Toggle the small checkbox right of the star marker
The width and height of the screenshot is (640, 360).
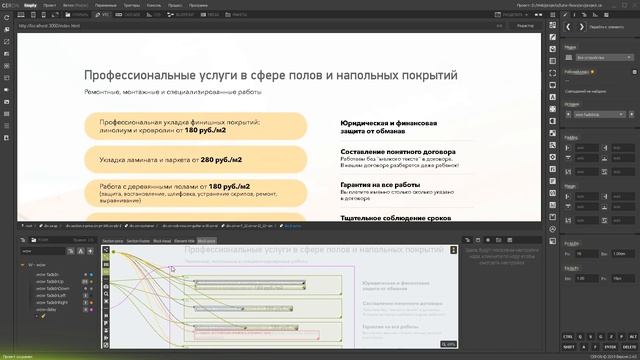tap(634, 72)
